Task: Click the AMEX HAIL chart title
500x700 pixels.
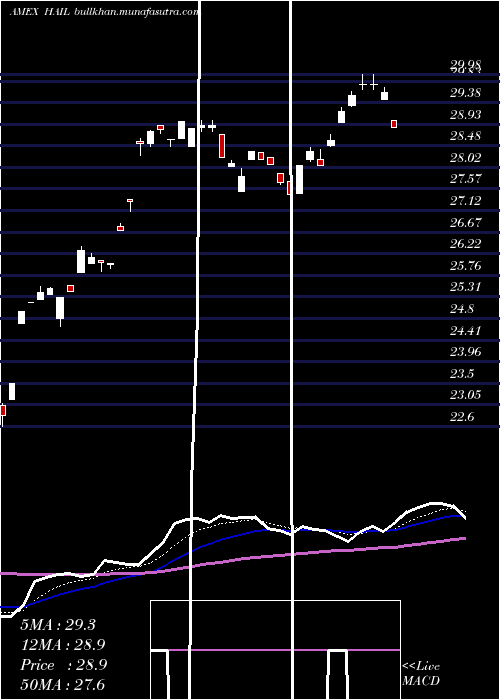Action: 40,12
